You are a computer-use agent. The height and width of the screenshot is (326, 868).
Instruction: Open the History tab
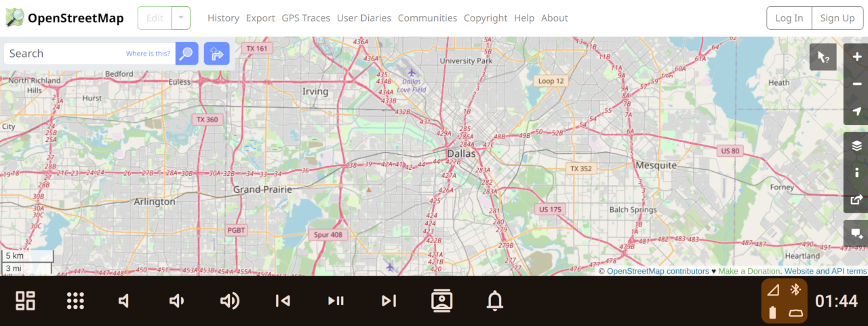(223, 18)
